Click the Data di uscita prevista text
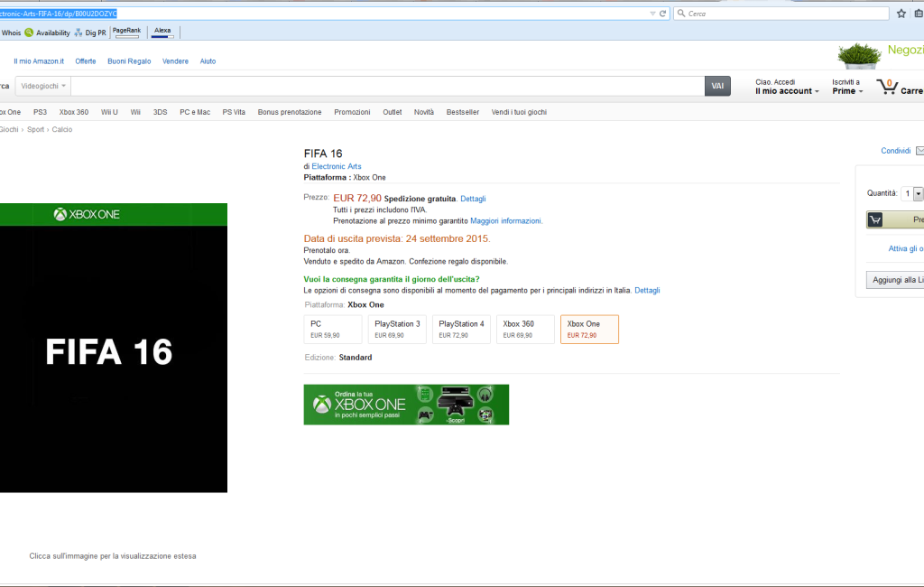The height and width of the screenshot is (587, 924). click(x=397, y=239)
